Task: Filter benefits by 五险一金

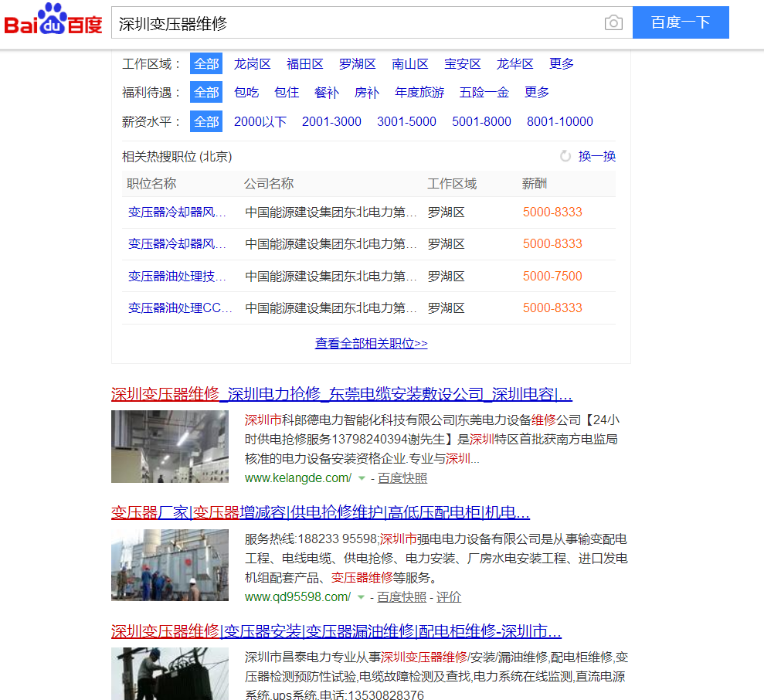Action: [x=484, y=93]
